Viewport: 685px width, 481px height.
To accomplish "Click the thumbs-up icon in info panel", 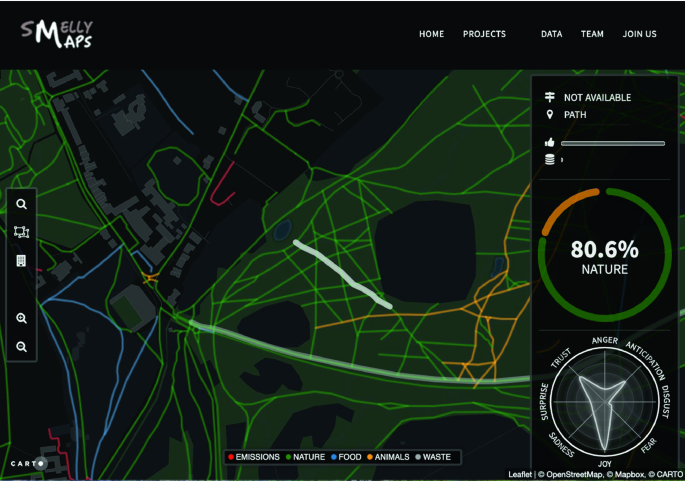I will click(x=550, y=142).
